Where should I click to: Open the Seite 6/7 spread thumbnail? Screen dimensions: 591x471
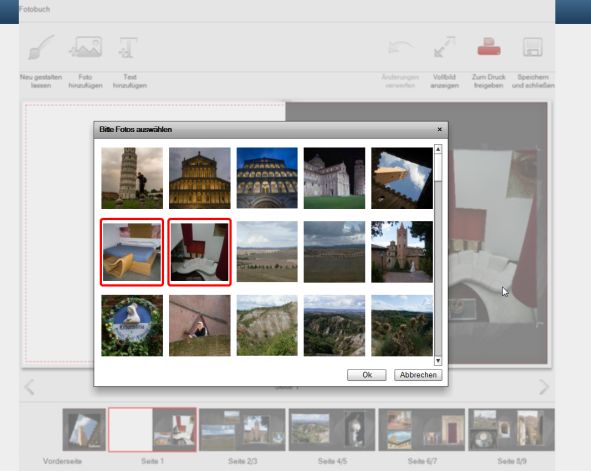point(422,430)
